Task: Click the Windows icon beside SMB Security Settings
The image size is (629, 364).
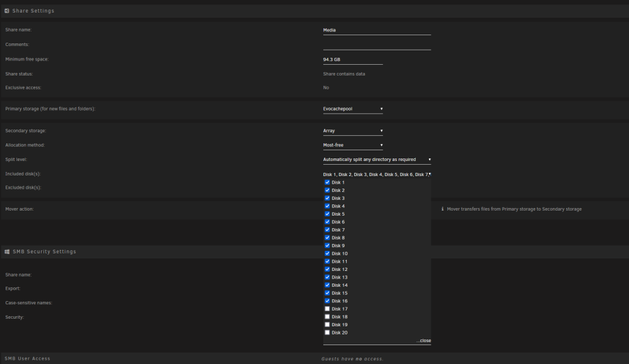Action: click(7, 251)
